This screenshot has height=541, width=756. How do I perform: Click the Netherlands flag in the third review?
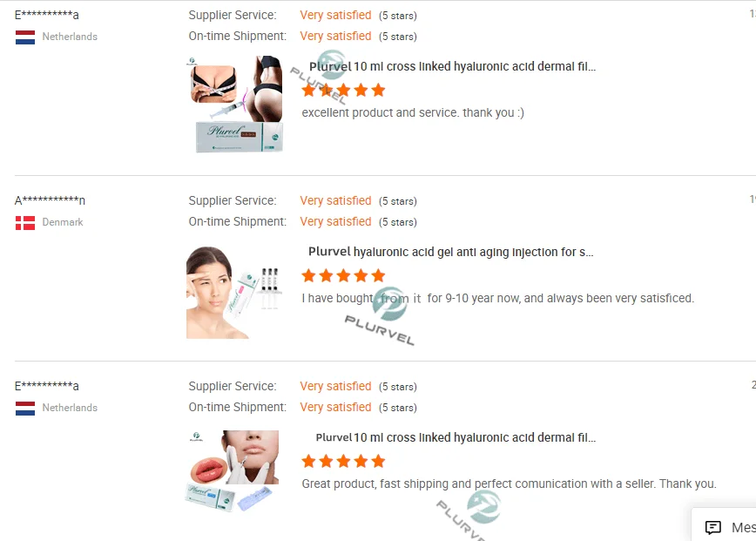pos(25,409)
